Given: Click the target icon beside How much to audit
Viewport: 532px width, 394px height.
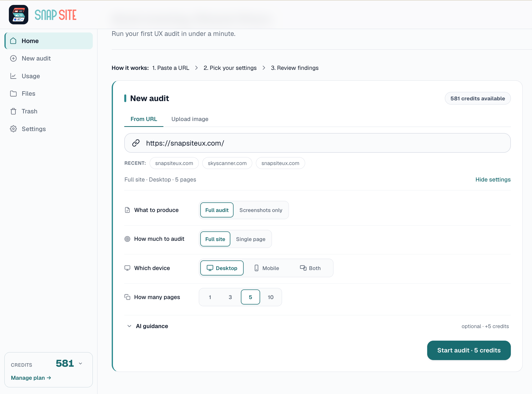Looking at the screenshot, I should click(127, 239).
